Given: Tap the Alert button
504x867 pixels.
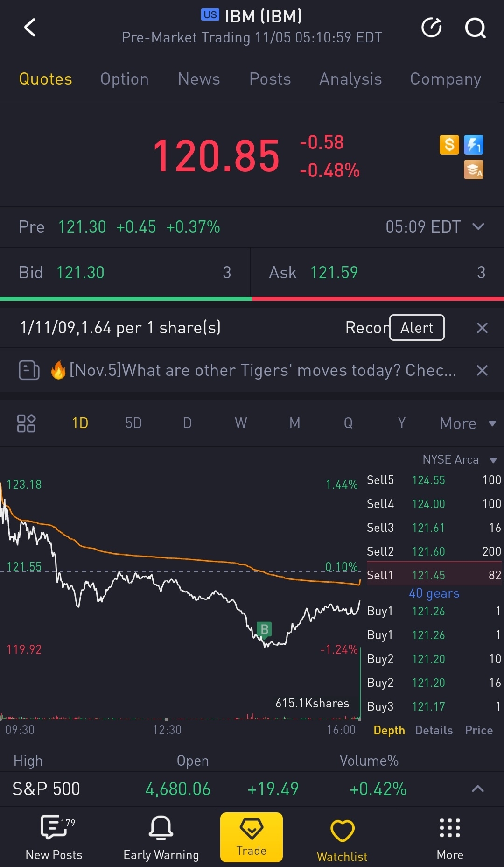Looking at the screenshot, I should coord(417,328).
